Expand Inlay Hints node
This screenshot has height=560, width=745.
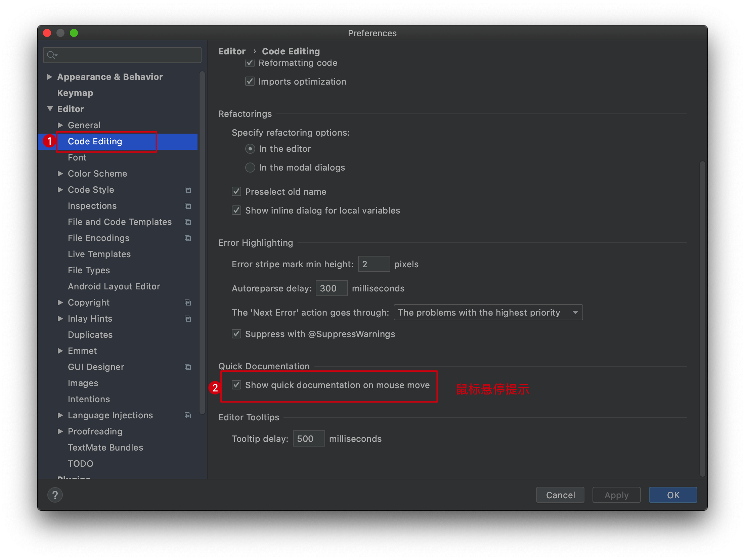click(x=60, y=319)
